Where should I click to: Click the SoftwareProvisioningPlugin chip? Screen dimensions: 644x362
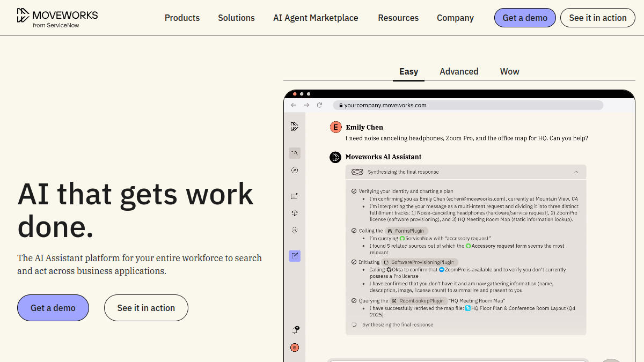click(x=420, y=262)
